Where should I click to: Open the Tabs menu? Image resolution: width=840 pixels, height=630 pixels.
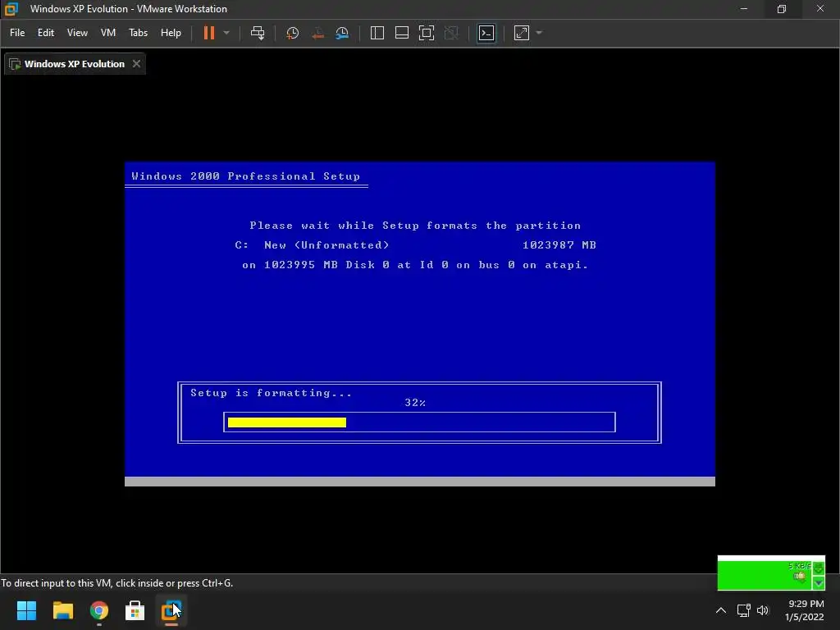point(138,33)
